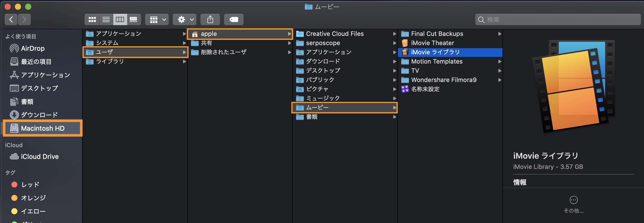Go back with the left arrow button
Image resolution: width=644 pixels, height=223 pixels.
[x=11, y=19]
